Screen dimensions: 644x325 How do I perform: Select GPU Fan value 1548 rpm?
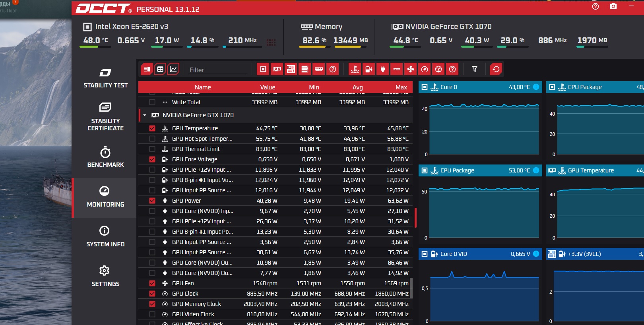tap(265, 283)
